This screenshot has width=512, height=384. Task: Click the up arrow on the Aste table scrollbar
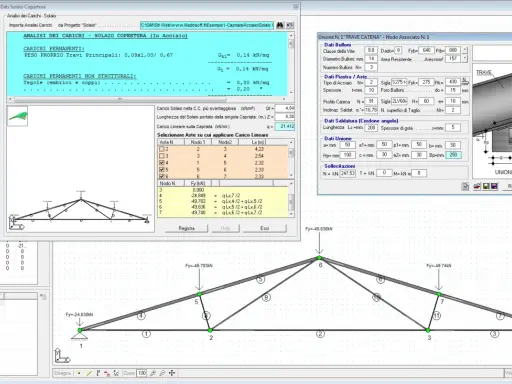click(x=291, y=142)
